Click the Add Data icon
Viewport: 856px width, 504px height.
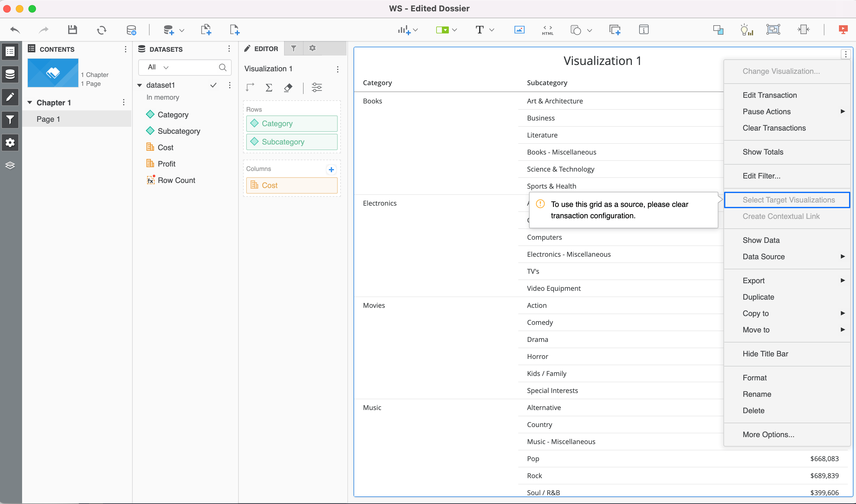169,30
